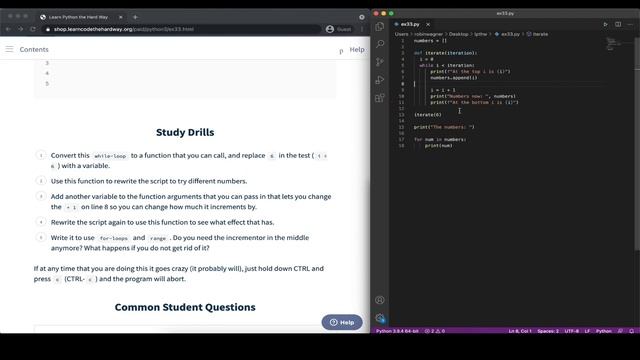Place cursor on line 13 iterate(6)
Viewport: 640px width, 360px height.
pos(428,115)
